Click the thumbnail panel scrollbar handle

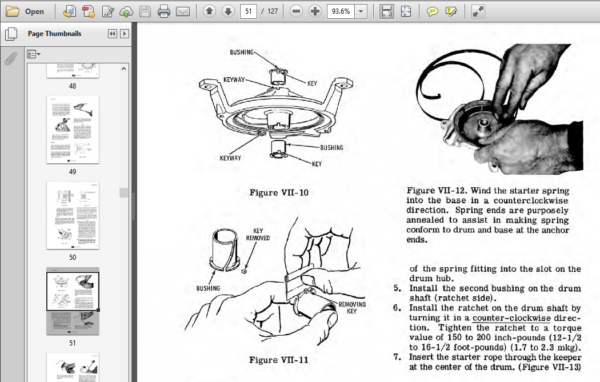click(123, 193)
